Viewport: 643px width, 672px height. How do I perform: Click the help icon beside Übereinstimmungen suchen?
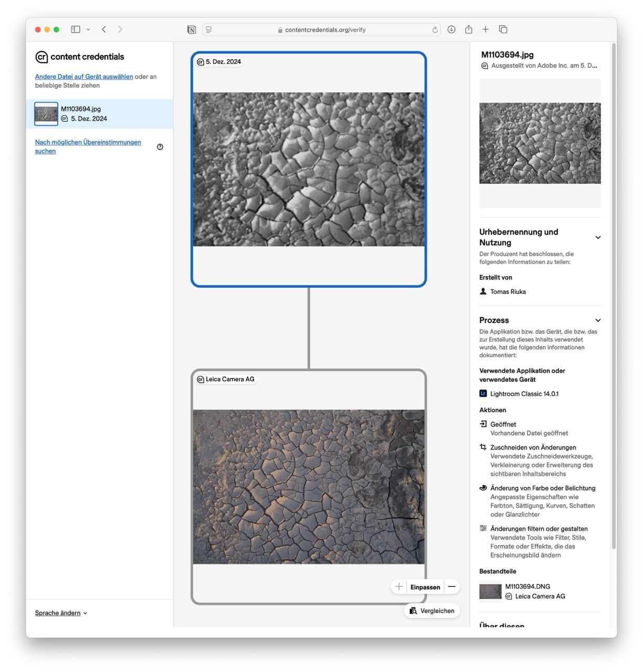pos(160,147)
